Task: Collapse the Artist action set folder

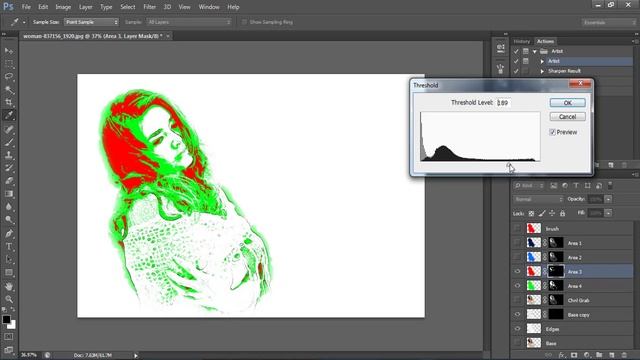Action: coord(534,51)
